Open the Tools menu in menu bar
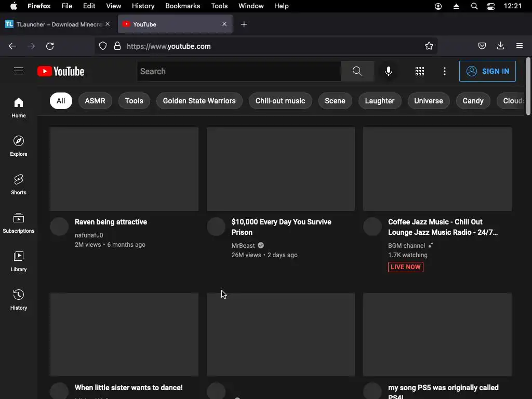This screenshot has height=399, width=532. [219, 6]
